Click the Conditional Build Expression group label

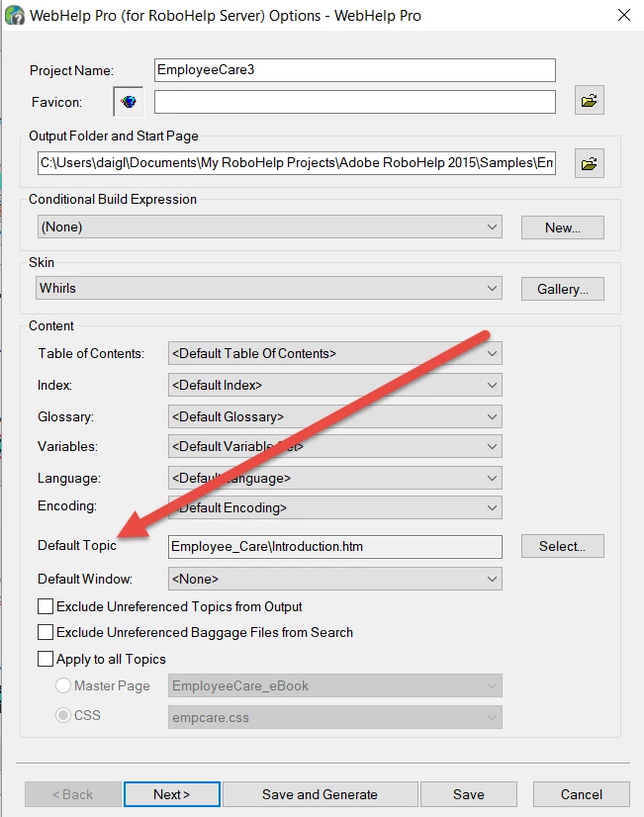click(113, 199)
